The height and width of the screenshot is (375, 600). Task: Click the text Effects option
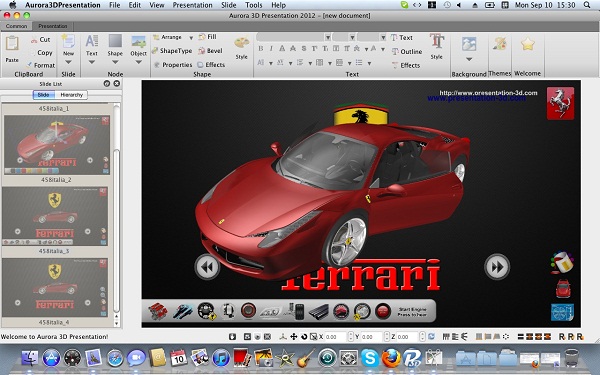click(x=406, y=65)
